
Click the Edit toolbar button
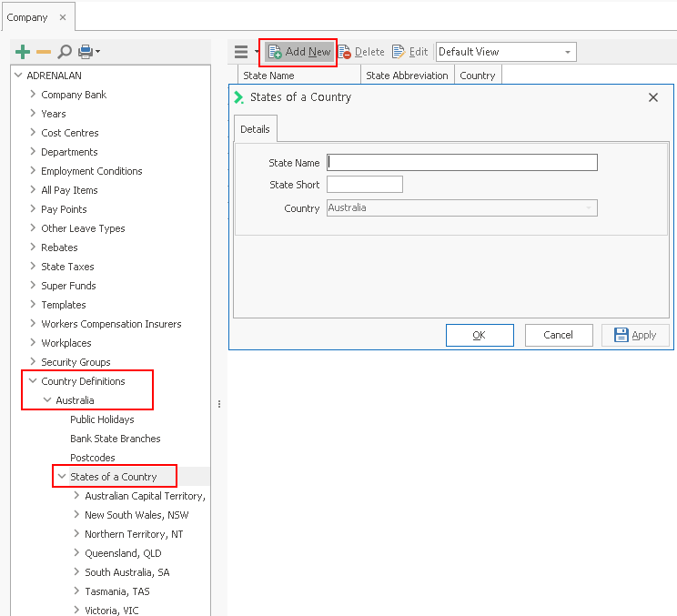pyautogui.click(x=410, y=52)
